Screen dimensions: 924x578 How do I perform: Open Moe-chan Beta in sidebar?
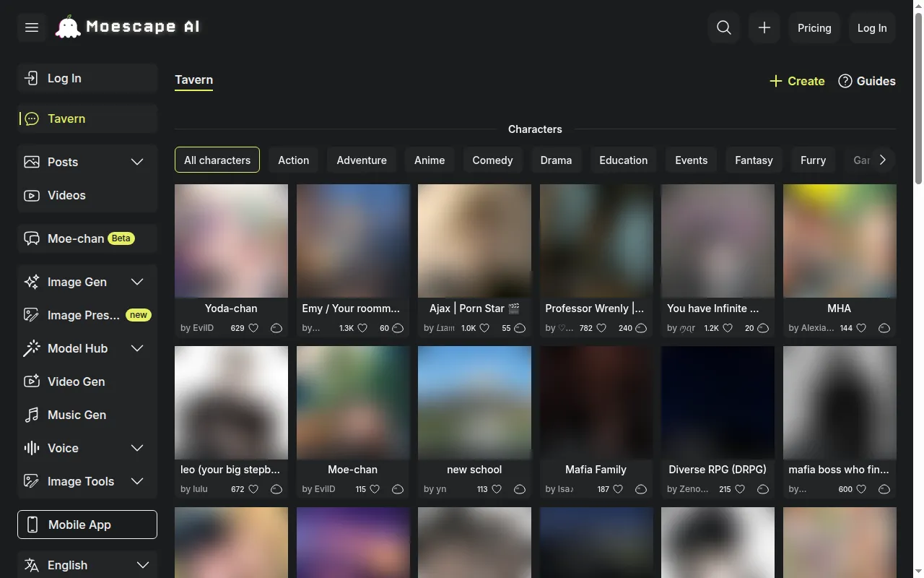[87, 238]
